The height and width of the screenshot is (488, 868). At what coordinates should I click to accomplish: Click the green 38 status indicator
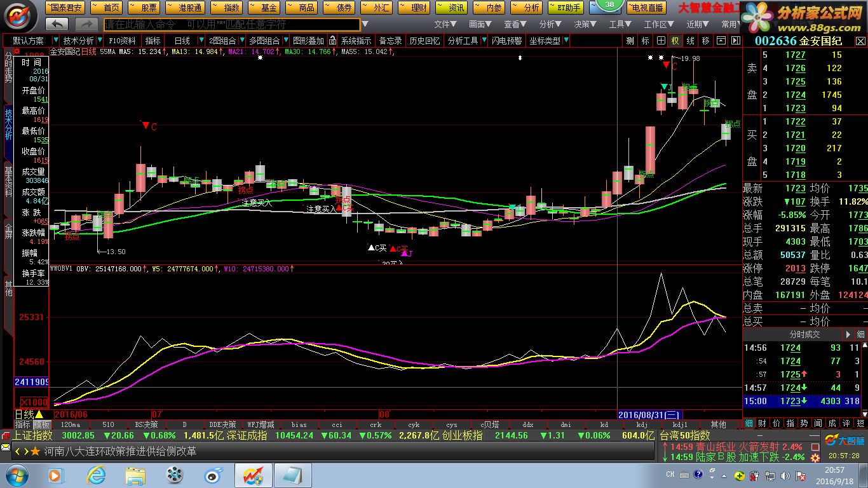[609, 5]
